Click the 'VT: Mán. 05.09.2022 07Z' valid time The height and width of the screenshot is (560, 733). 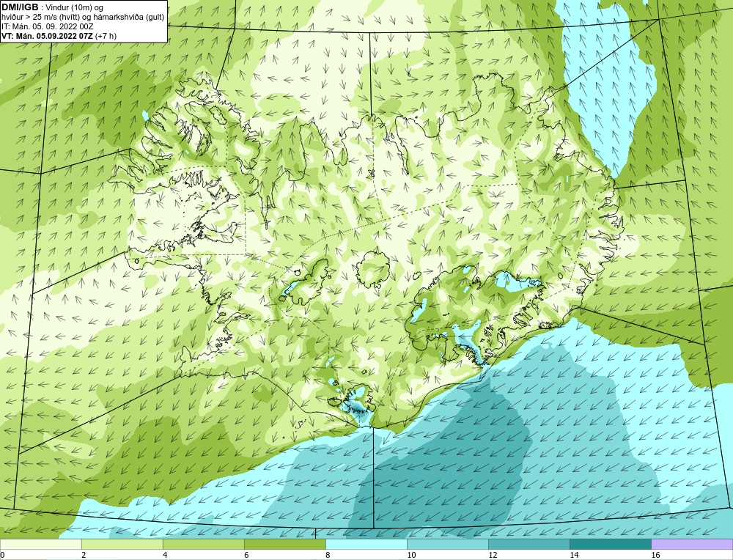click(47, 36)
